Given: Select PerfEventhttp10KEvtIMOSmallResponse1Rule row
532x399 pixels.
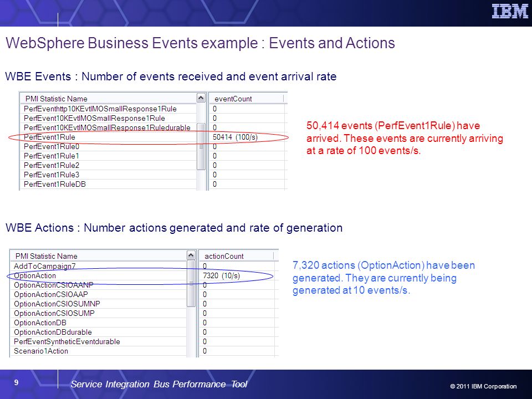Looking at the screenshot, I should click(154, 109).
